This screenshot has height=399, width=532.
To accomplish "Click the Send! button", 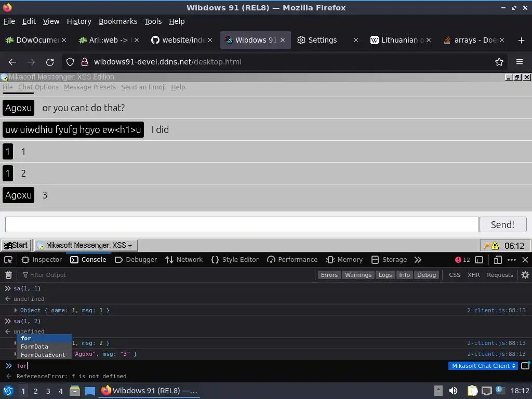I will pos(503,224).
